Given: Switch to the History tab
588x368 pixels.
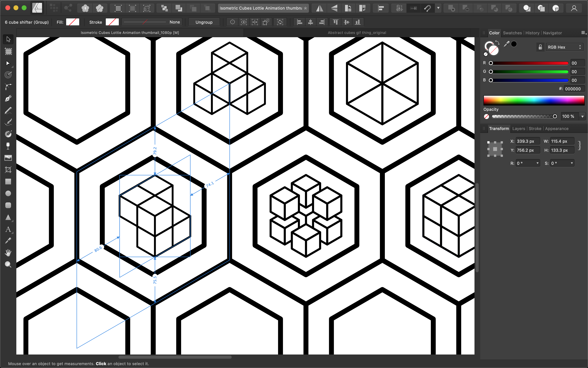Looking at the screenshot, I should (x=532, y=33).
